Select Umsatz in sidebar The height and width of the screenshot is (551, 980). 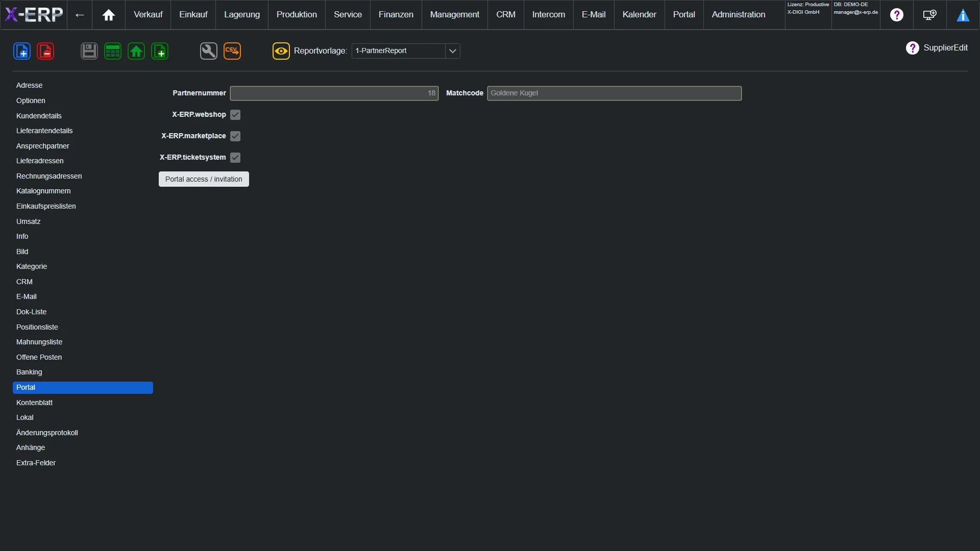(x=83, y=222)
